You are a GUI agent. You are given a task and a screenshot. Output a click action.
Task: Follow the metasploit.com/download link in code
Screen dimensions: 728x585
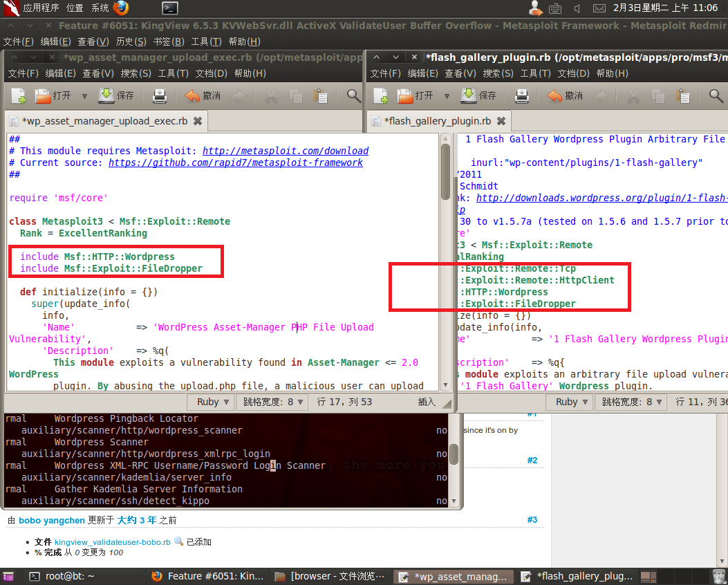[x=285, y=151]
